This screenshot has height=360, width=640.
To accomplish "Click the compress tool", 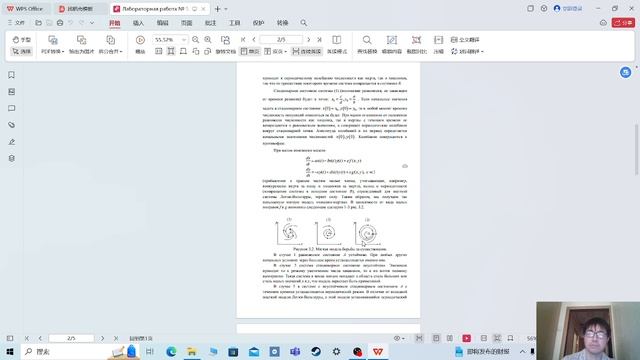I will (438, 45).
